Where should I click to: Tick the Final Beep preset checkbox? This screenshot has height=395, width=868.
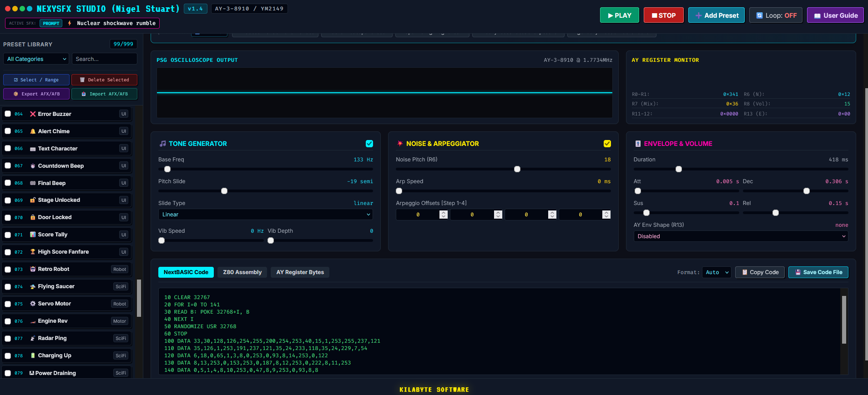pyautogui.click(x=8, y=183)
